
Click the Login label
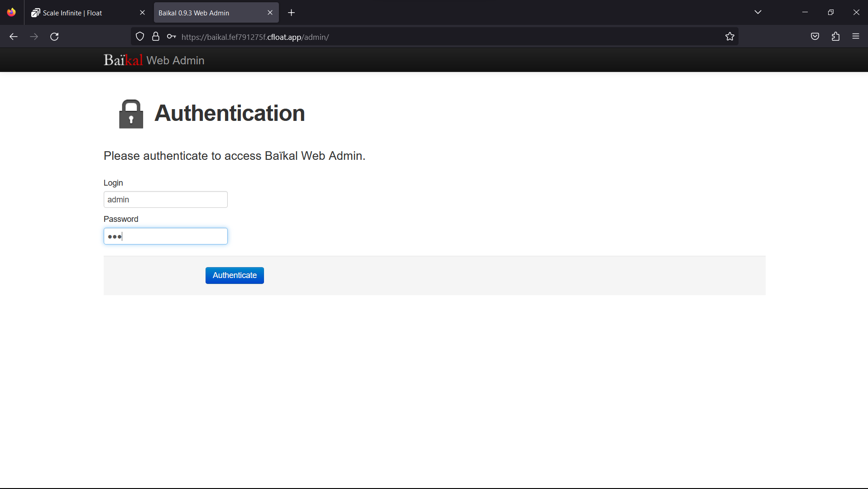(113, 183)
